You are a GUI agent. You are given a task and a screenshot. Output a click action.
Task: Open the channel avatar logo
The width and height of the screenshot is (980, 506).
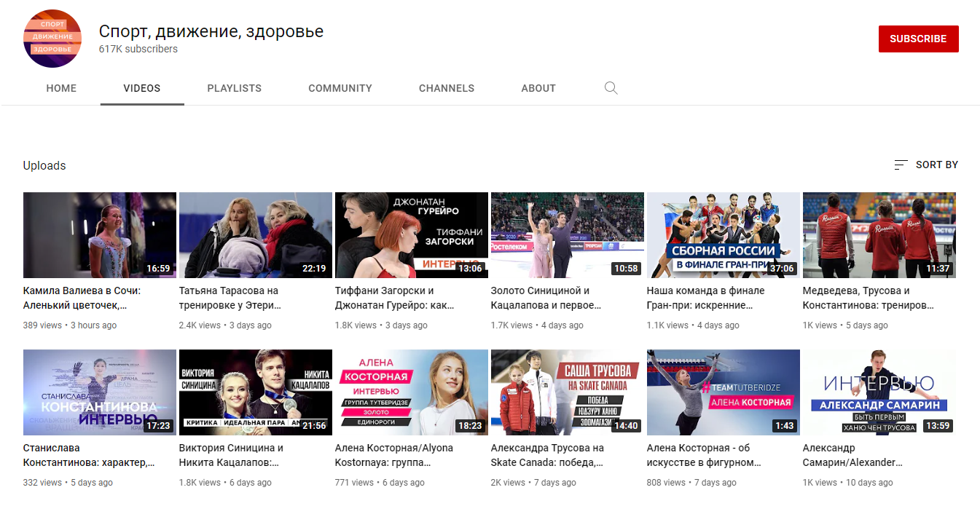coord(52,39)
